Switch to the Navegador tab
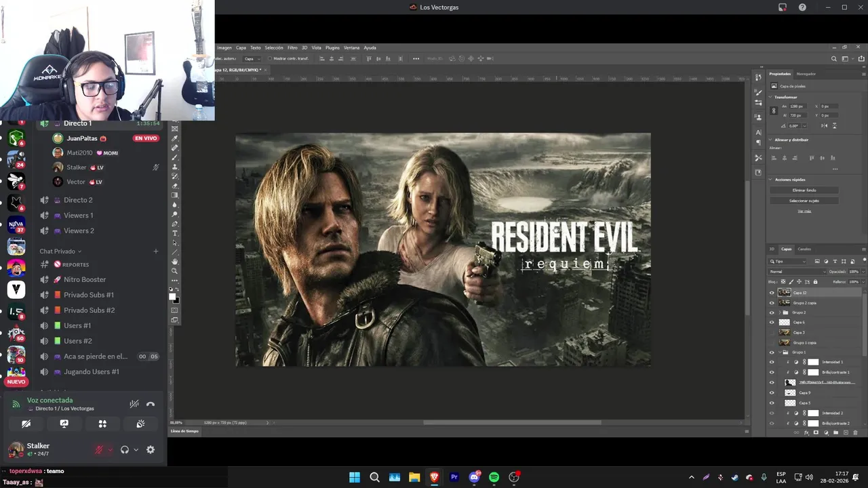 point(806,74)
